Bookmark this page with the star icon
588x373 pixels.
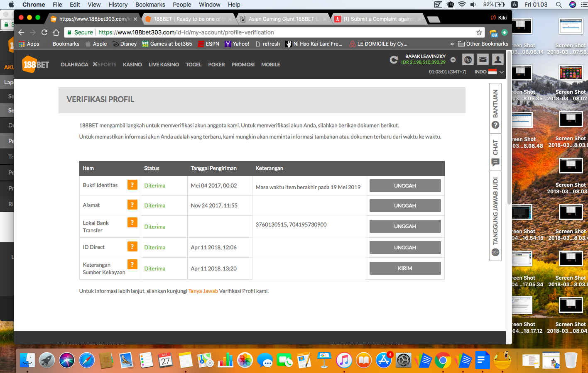479,32
